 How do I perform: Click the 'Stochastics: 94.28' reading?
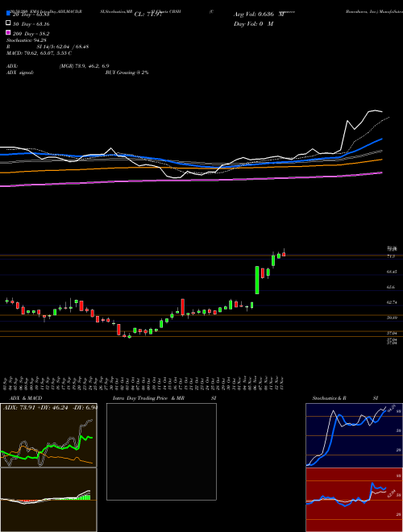click(26, 40)
